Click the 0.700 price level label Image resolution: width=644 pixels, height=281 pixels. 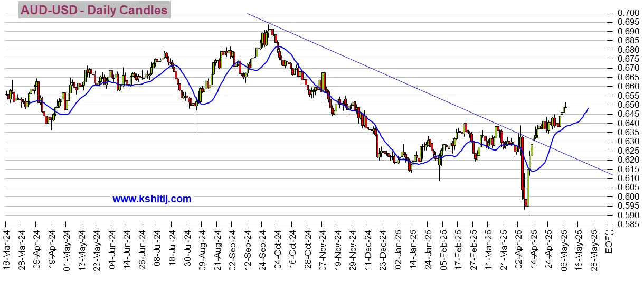pos(629,13)
